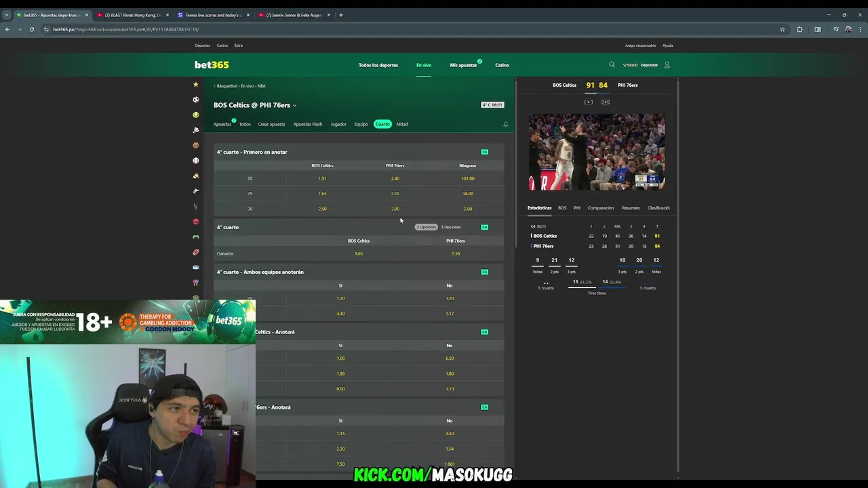Switch to the Comparación stats tab
The width and height of the screenshot is (868, 488).
point(601,208)
